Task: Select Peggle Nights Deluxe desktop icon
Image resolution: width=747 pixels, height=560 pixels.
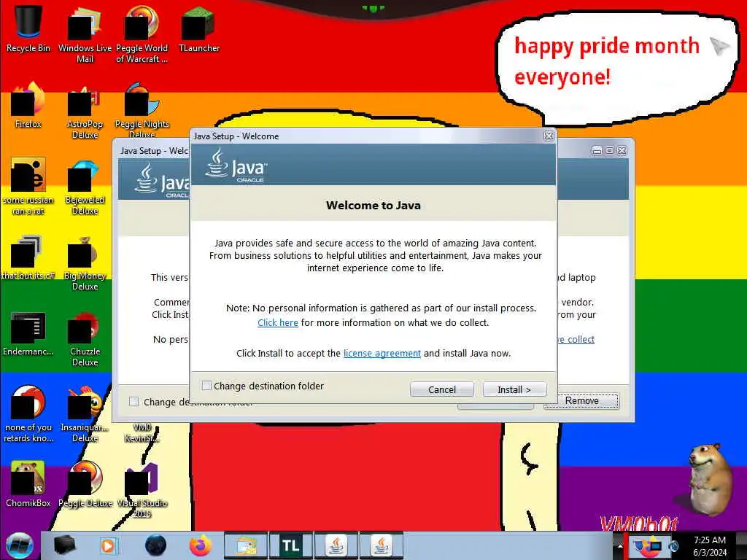Action: tap(142, 111)
